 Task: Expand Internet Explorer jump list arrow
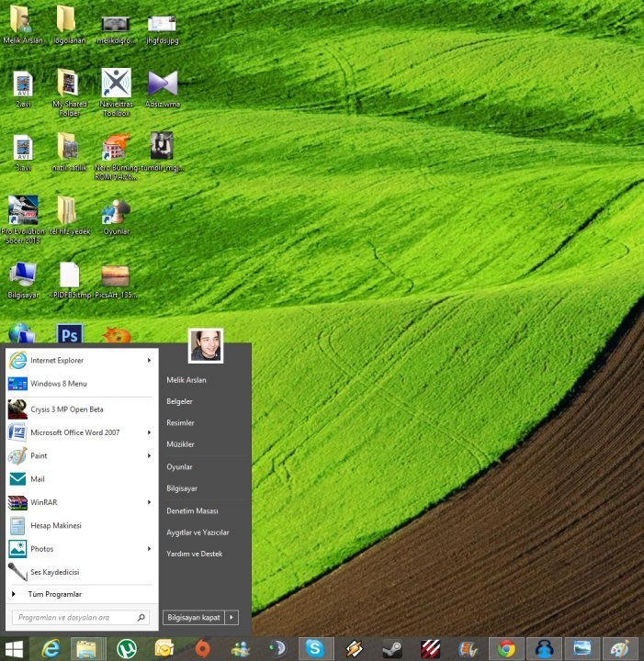coord(149,360)
